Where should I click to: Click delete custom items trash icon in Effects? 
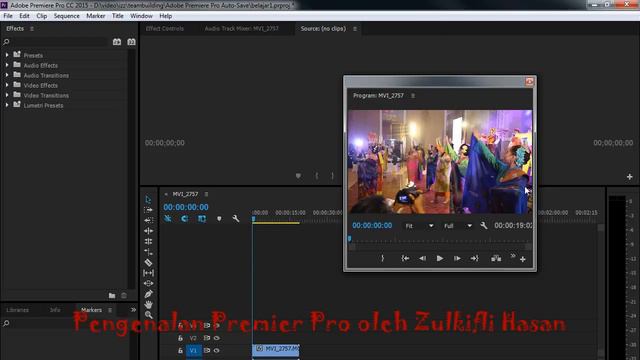pos(124,296)
